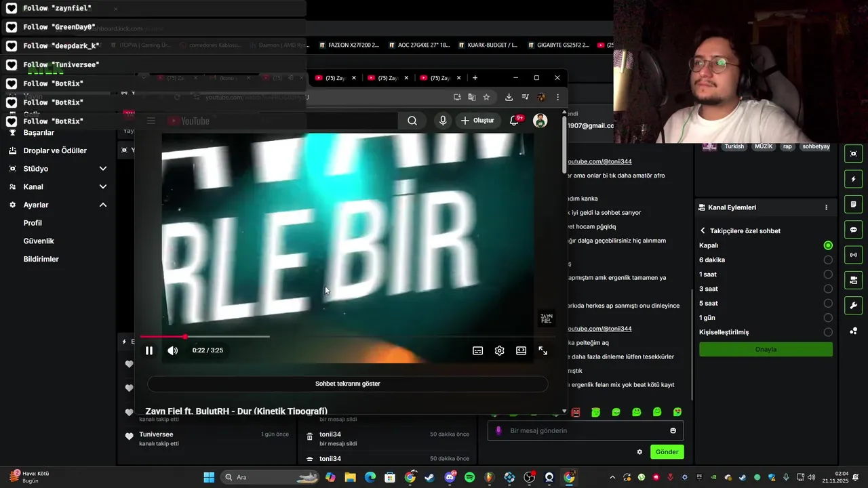Click the Turkish stream tag
Screen dimensions: 868x488
[x=734, y=146]
